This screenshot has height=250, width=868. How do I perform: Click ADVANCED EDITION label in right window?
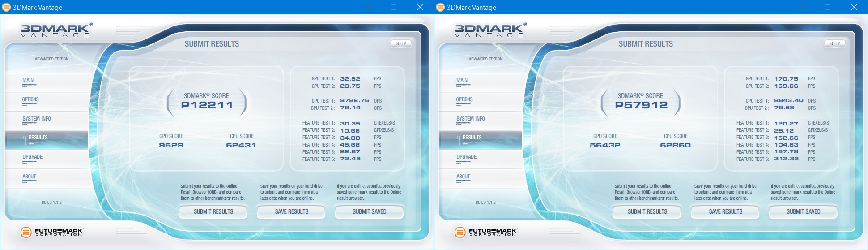[x=485, y=59]
